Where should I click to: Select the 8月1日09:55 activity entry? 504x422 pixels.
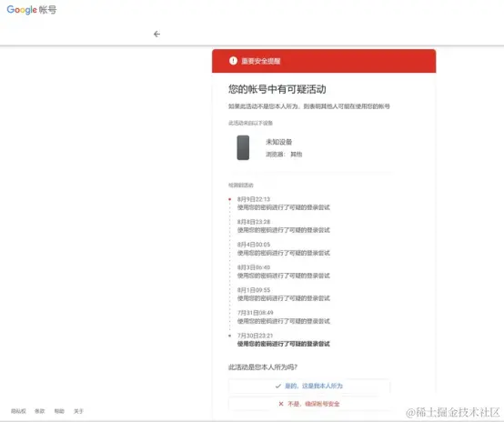[x=283, y=294]
